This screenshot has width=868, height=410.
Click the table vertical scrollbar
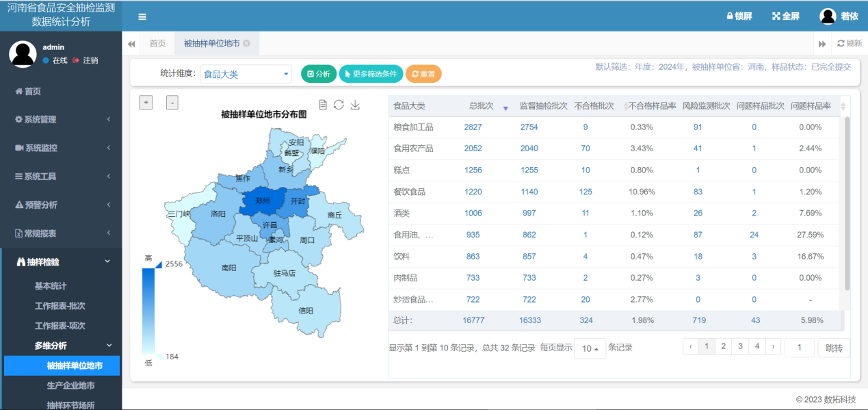847,203
